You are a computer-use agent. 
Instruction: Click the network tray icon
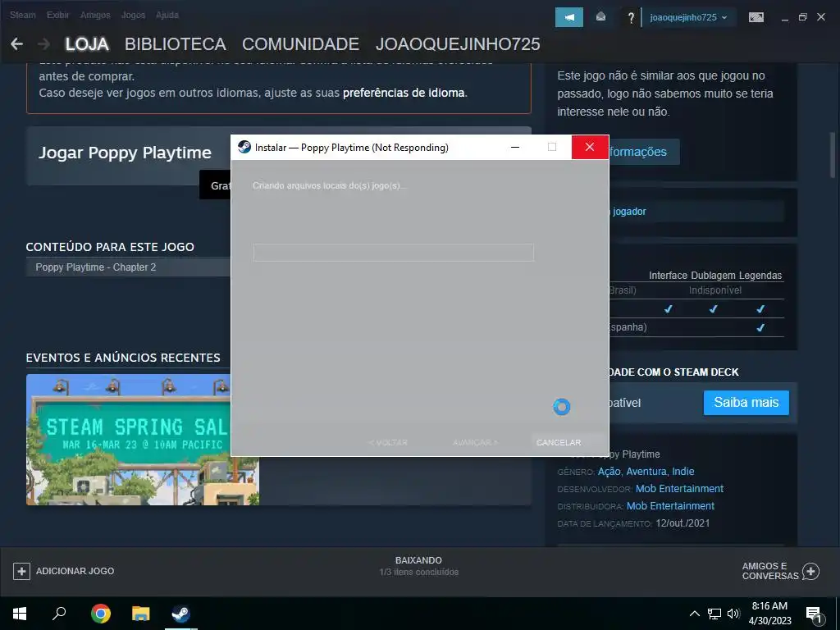tap(714, 614)
